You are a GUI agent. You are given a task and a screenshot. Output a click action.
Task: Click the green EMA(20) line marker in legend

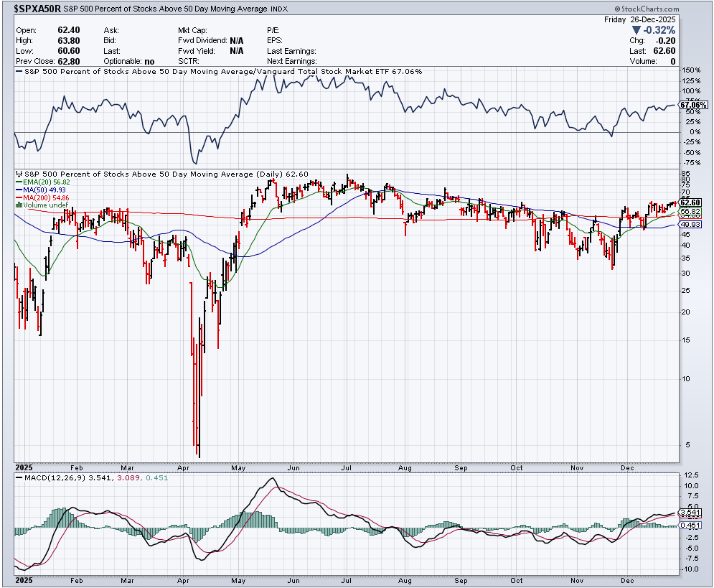pyautogui.click(x=19, y=182)
